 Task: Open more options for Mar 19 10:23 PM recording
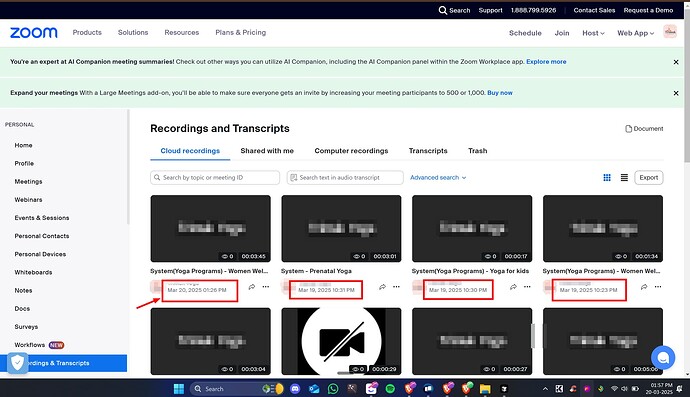pos(658,287)
